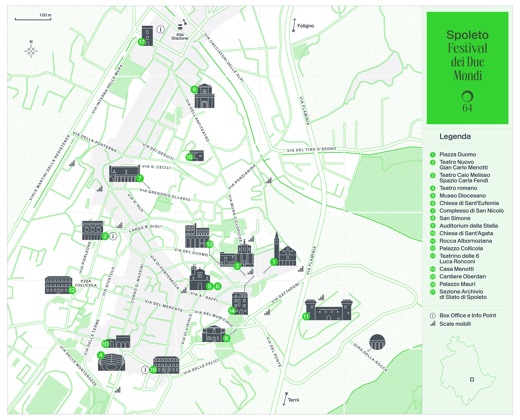Click the info point icon beside Palazzo Mauri

point(145,370)
